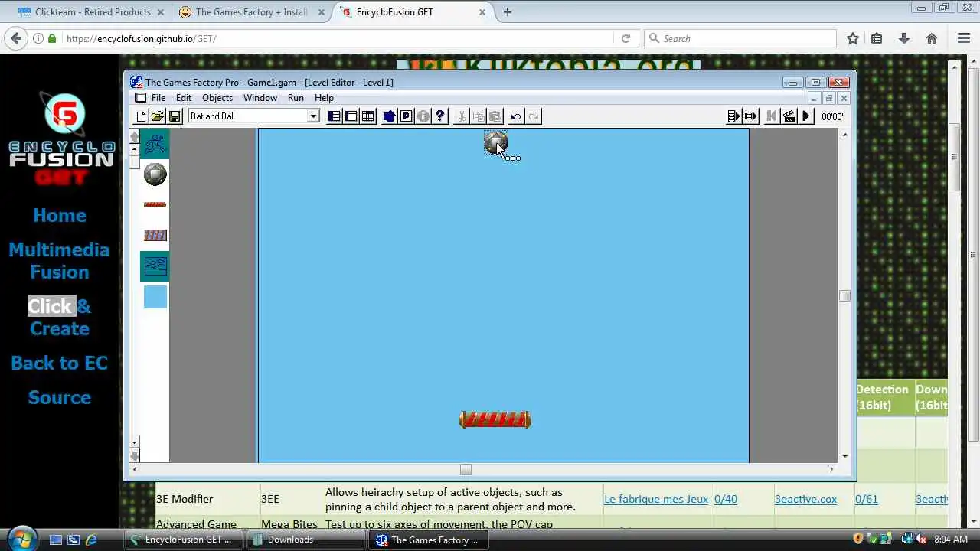Run the whole game with large filmstrip icon
This screenshot has width=980, height=551.
point(733,116)
